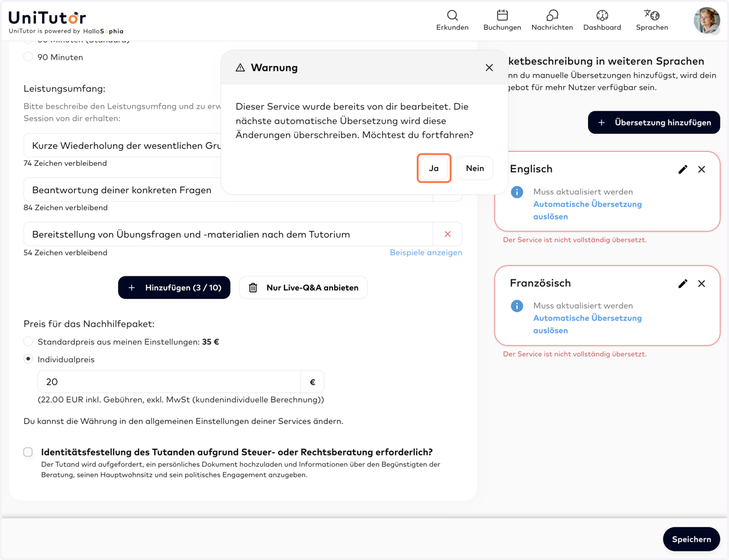Click Bereitstellung von Übungsfragen text field
This screenshot has width=729, height=560.
[228, 234]
